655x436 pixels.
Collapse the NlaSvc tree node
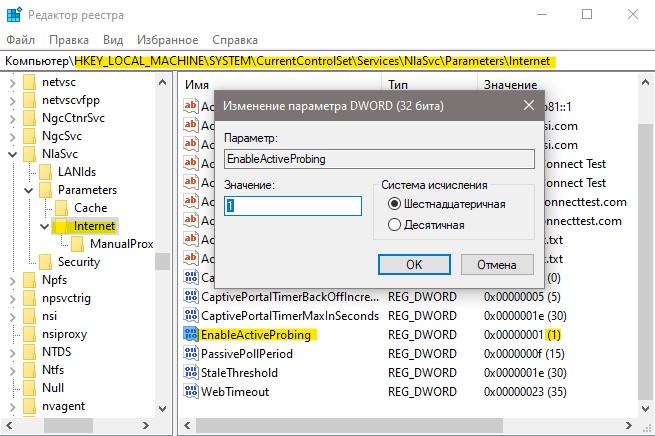point(13,155)
